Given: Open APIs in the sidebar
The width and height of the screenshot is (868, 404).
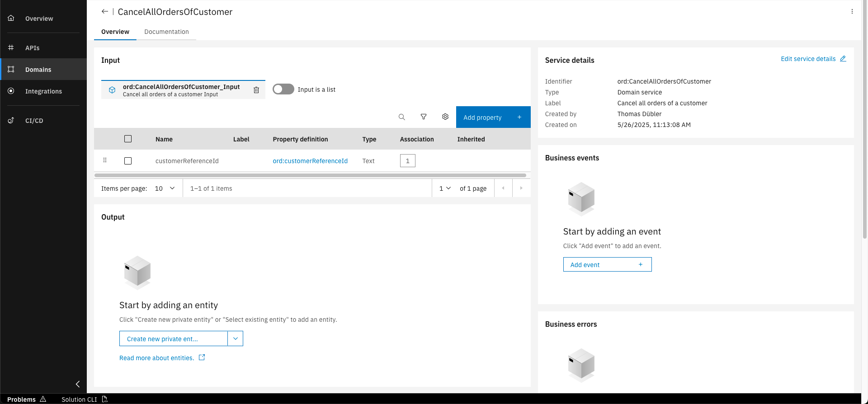Looking at the screenshot, I should click(x=43, y=48).
